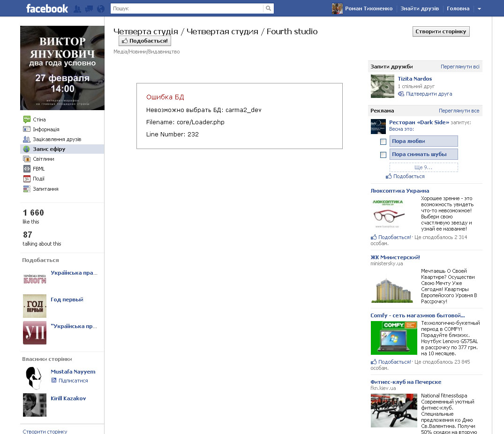Click the add-friend icon by Підтвердити друга
This screenshot has height=434, width=504.
[401, 94]
